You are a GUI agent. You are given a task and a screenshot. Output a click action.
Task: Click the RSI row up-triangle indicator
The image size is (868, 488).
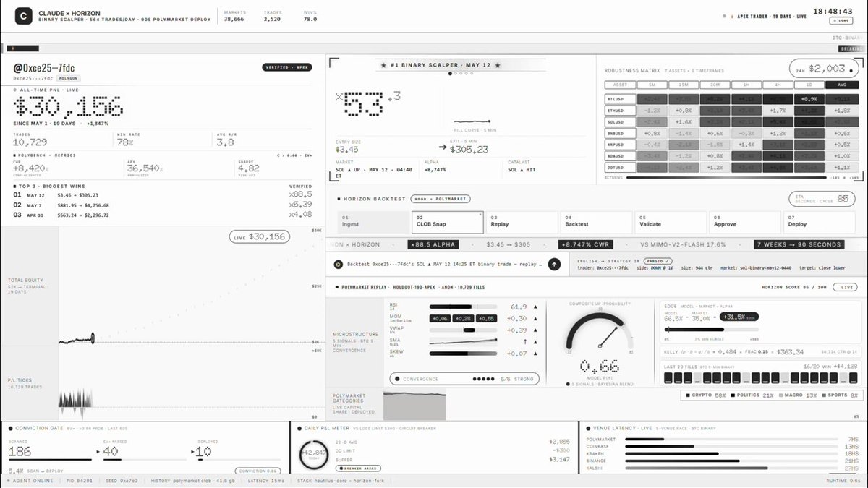click(x=535, y=307)
